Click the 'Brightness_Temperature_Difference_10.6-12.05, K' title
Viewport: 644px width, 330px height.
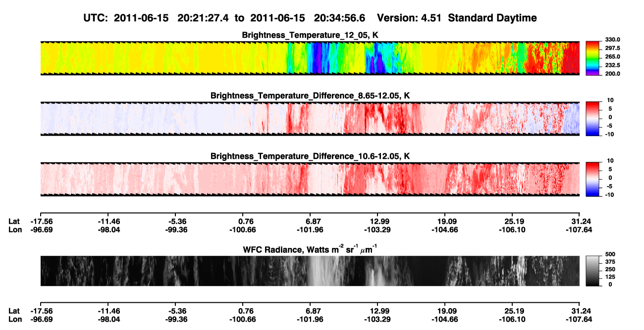(310, 156)
